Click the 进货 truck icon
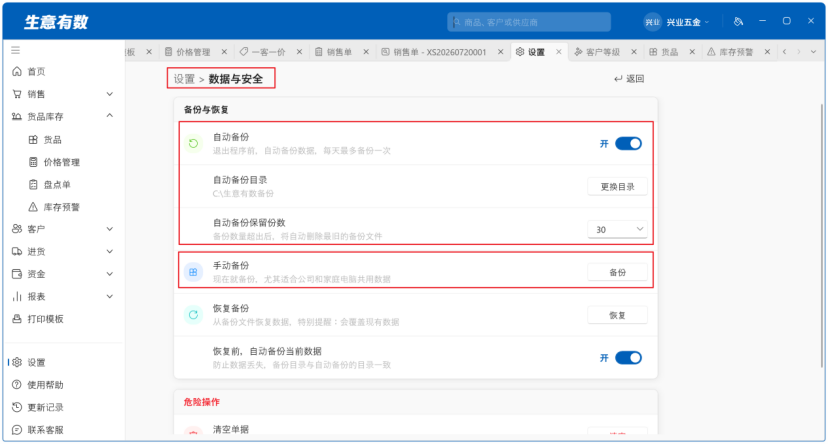 [x=17, y=251]
